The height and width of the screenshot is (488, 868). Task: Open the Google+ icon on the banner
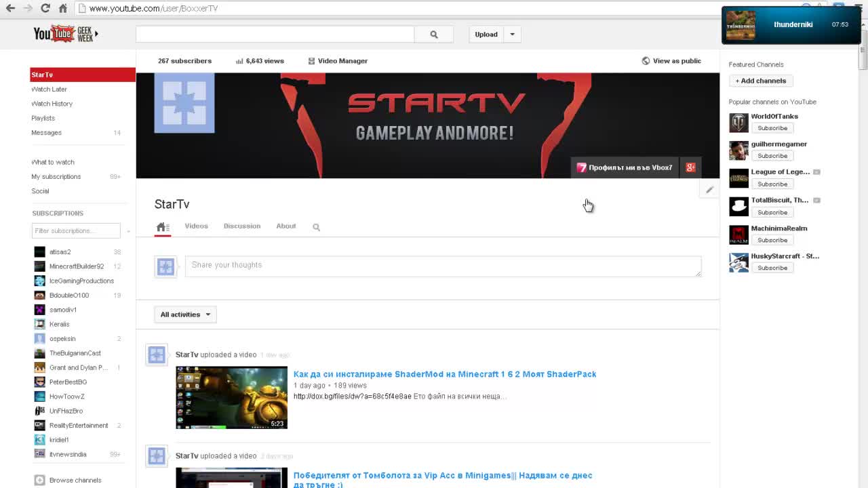click(x=690, y=167)
